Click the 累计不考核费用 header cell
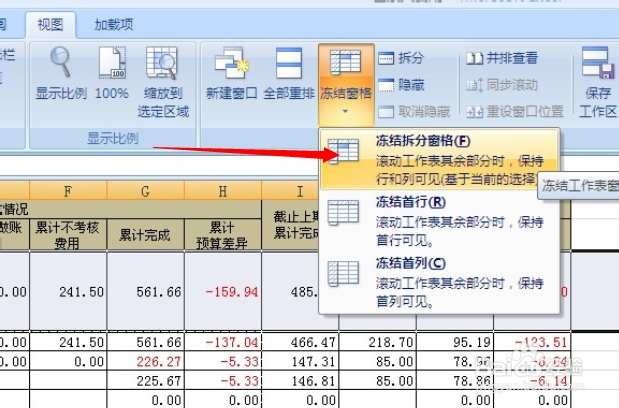The image size is (619, 408). pyautogui.click(x=68, y=235)
